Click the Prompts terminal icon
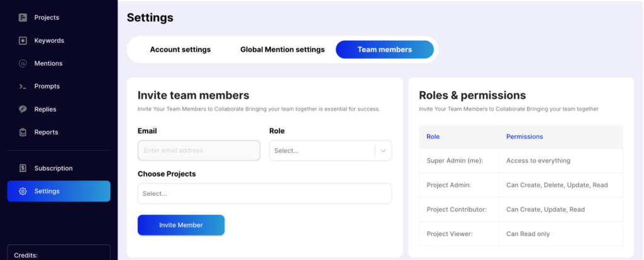Image resolution: width=644 pixels, height=260 pixels. pyautogui.click(x=23, y=87)
